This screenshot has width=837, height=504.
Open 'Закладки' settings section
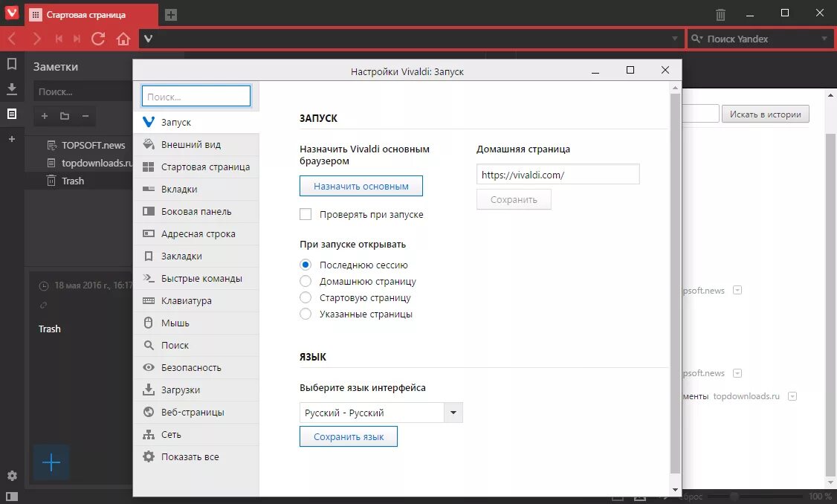click(x=196, y=256)
